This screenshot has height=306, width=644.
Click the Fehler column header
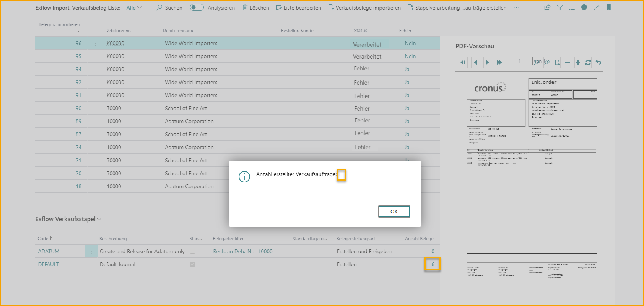point(405,31)
